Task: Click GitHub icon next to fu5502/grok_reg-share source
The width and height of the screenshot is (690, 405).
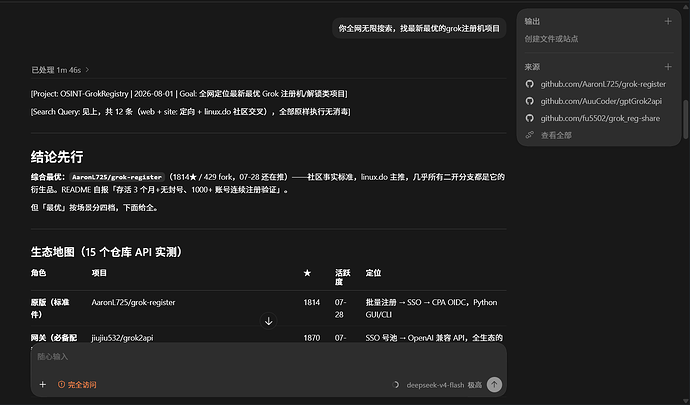Action: point(530,118)
